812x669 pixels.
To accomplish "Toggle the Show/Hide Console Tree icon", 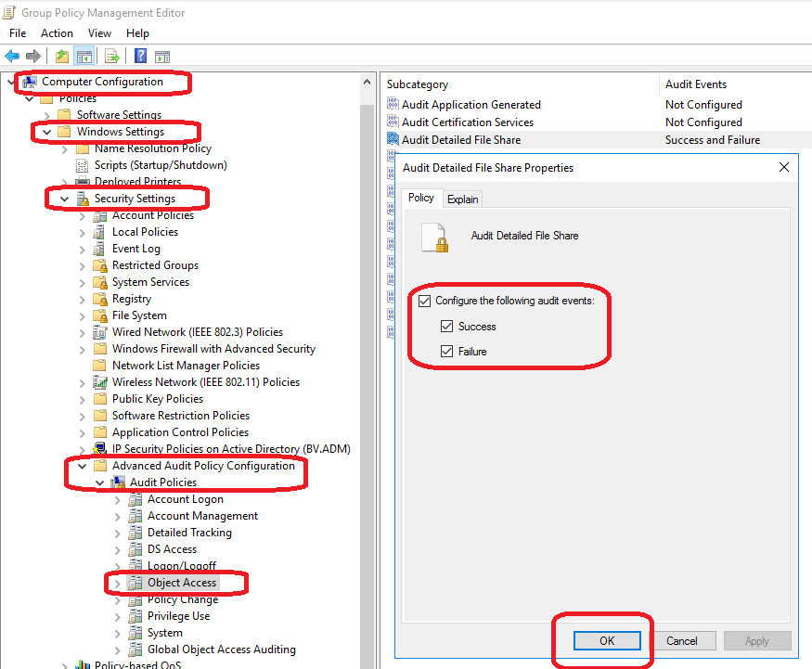I will coord(84,57).
